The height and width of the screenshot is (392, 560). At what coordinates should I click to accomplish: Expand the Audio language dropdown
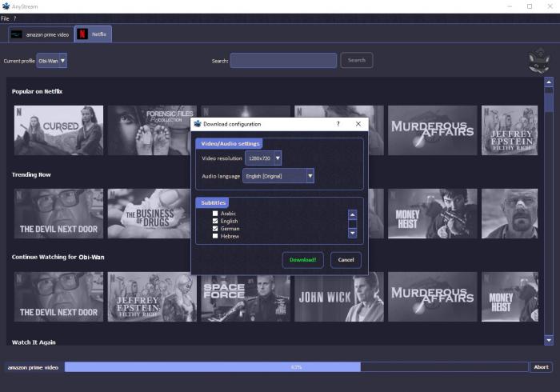coord(278,175)
